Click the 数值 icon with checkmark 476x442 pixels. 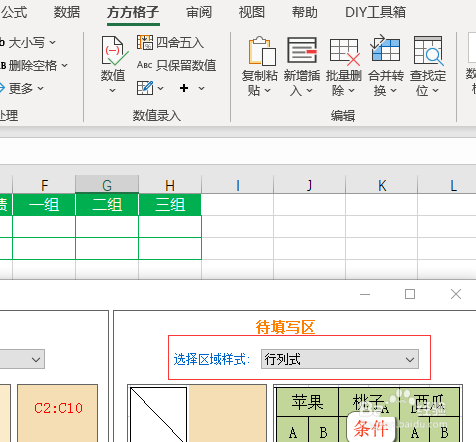[x=114, y=50]
